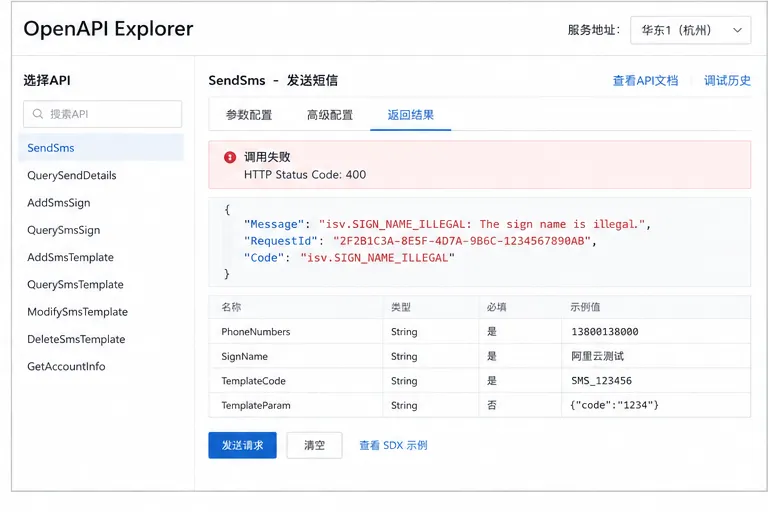Click the red error icon beside 调用失败

point(230,157)
